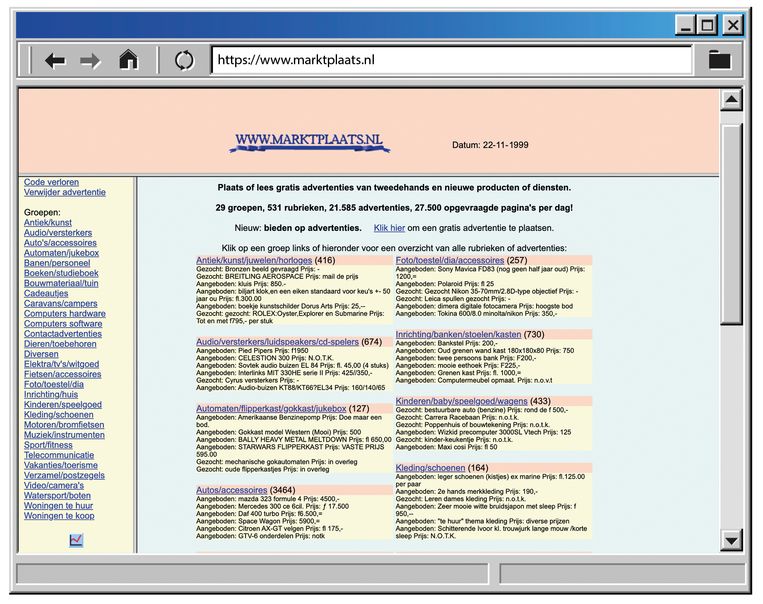The height and width of the screenshot is (604, 763).
Task: Click the statistics chart icon in sidebar
Action: [77, 540]
